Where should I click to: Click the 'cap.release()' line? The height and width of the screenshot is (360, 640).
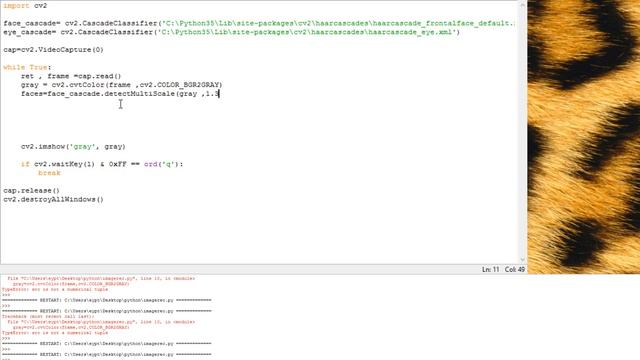click(x=31, y=191)
